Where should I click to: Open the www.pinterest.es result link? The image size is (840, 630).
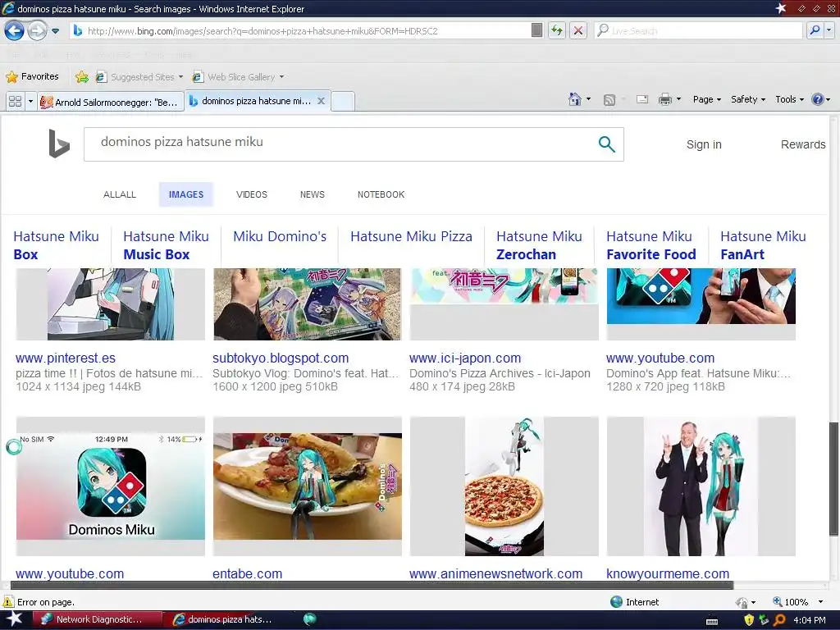(66, 358)
